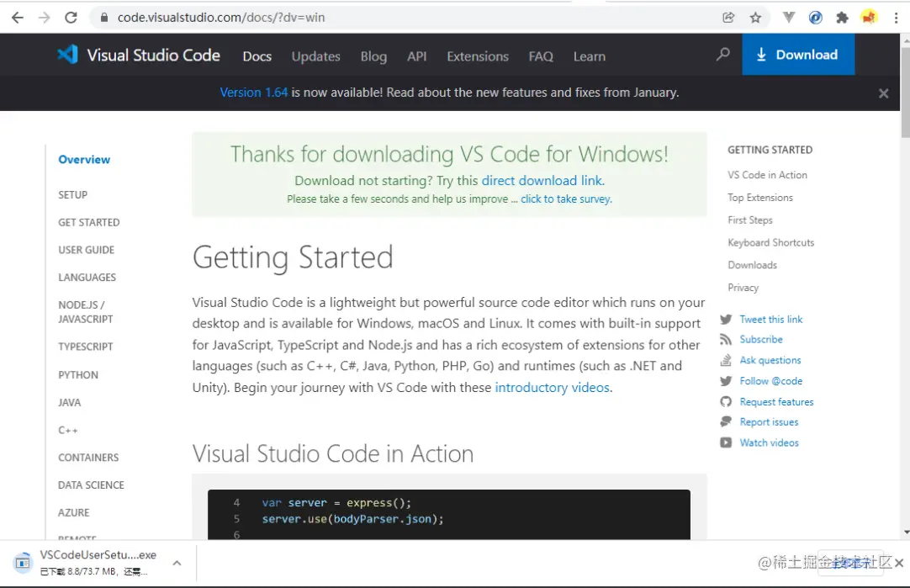The height and width of the screenshot is (588, 910).
Task: Open the Extensions navigation item
Action: tap(478, 56)
